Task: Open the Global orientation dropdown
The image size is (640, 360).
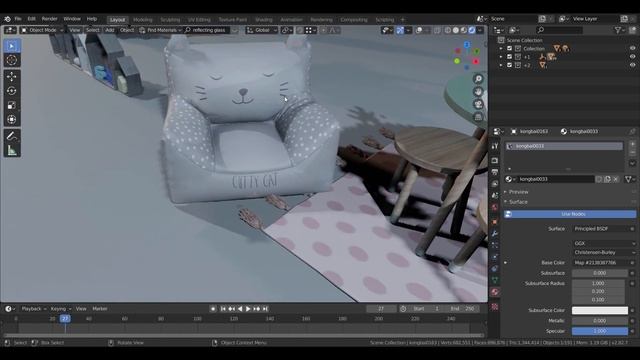Action: coord(262,30)
